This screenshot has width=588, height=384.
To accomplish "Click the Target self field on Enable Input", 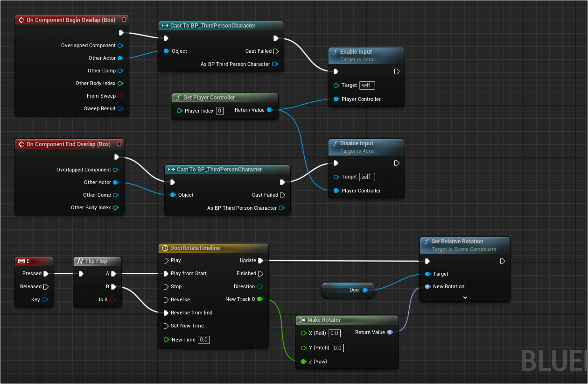I will coord(366,85).
